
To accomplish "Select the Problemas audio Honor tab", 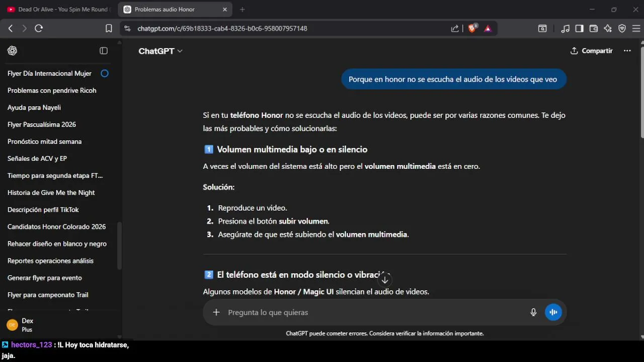I will pyautogui.click(x=175, y=10).
